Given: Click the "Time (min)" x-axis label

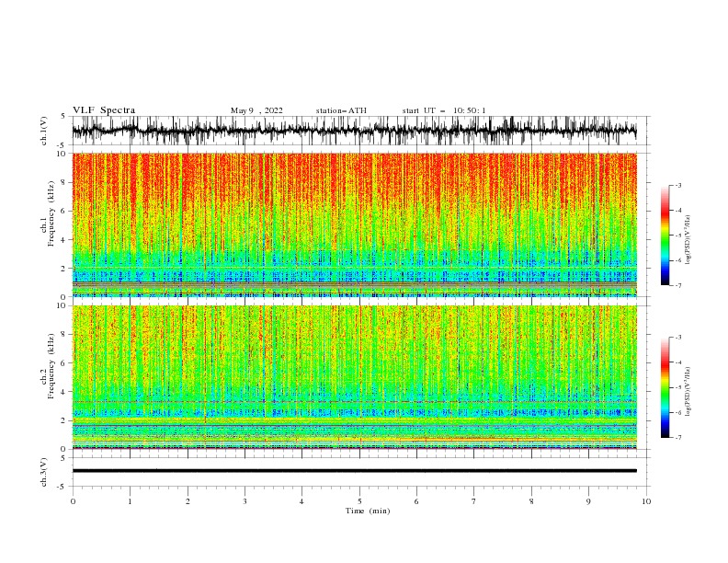Looking at the screenshot, I should 368,511.
